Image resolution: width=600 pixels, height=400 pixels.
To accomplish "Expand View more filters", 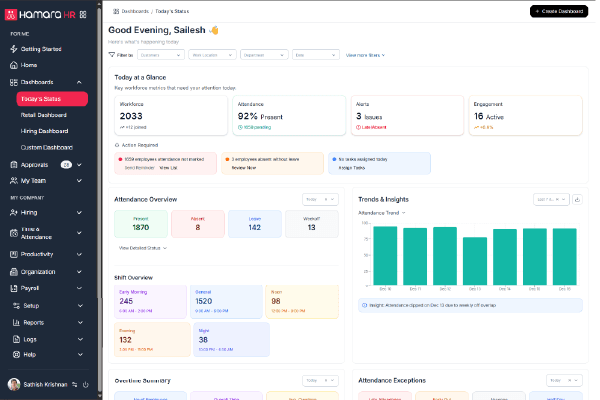I will [365, 55].
